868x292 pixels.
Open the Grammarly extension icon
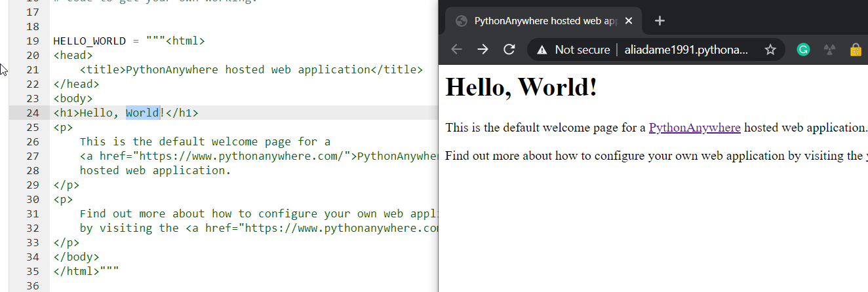803,50
